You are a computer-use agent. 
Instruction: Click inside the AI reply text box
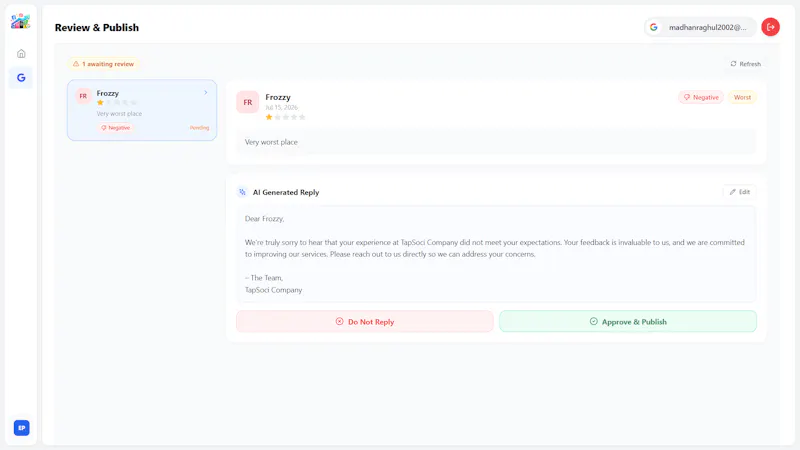pos(496,254)
